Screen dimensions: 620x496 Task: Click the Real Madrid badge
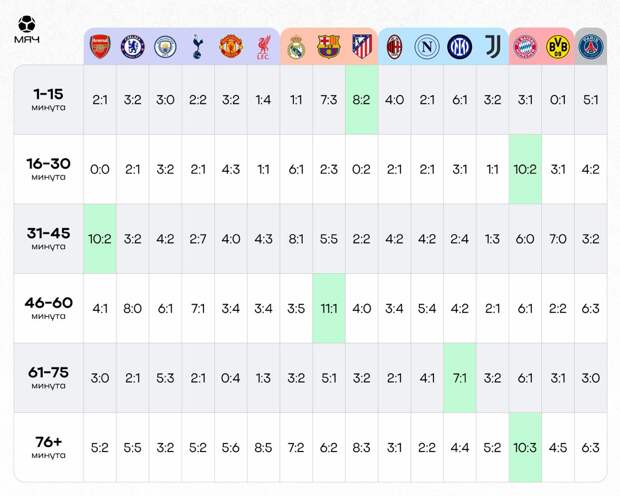(296, 46)
